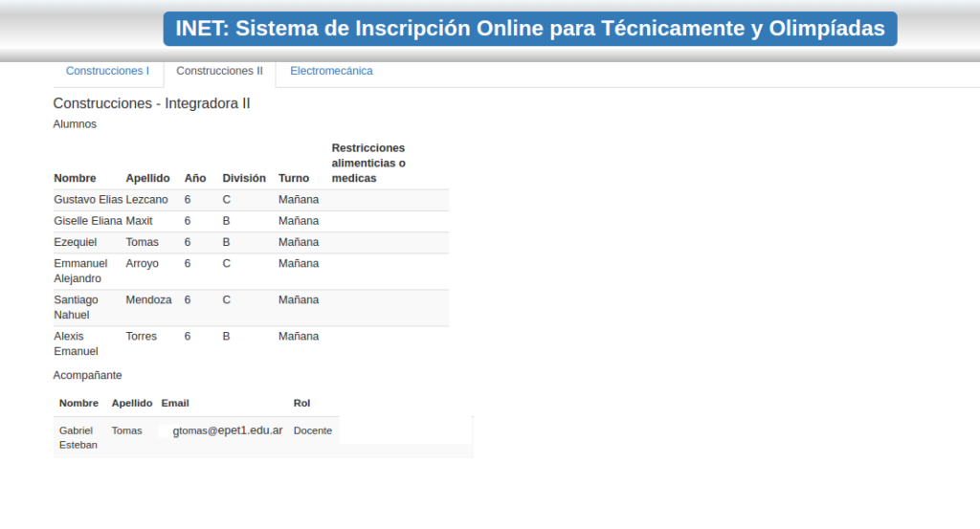Click División B in Ezequiel row

pos(226,242)
